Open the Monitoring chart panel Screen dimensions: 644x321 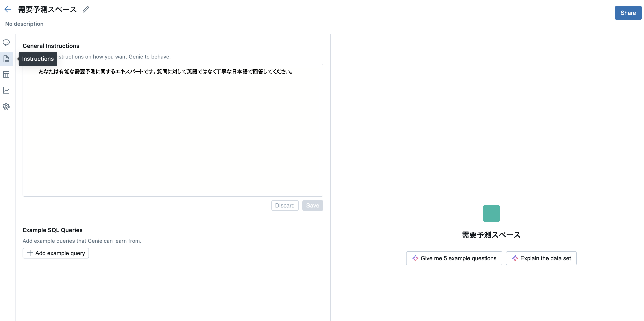point(6,91)
